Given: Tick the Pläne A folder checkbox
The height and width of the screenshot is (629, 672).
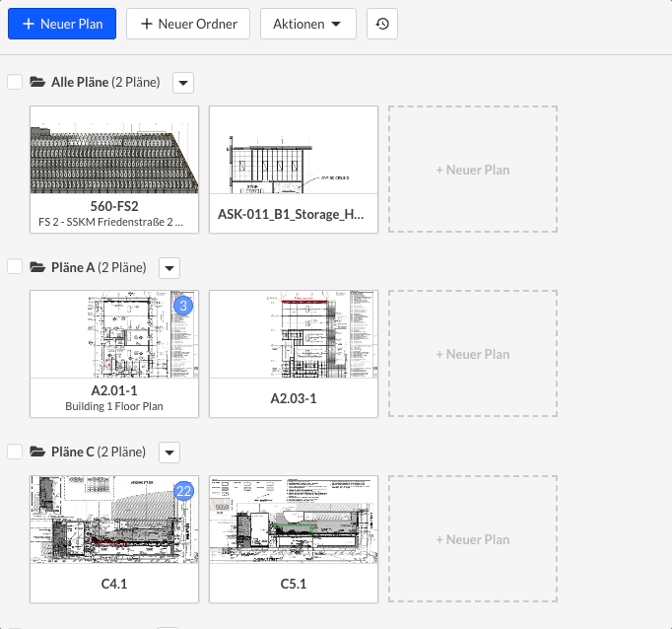Looking at the screenshot, I should coord(15,267).
